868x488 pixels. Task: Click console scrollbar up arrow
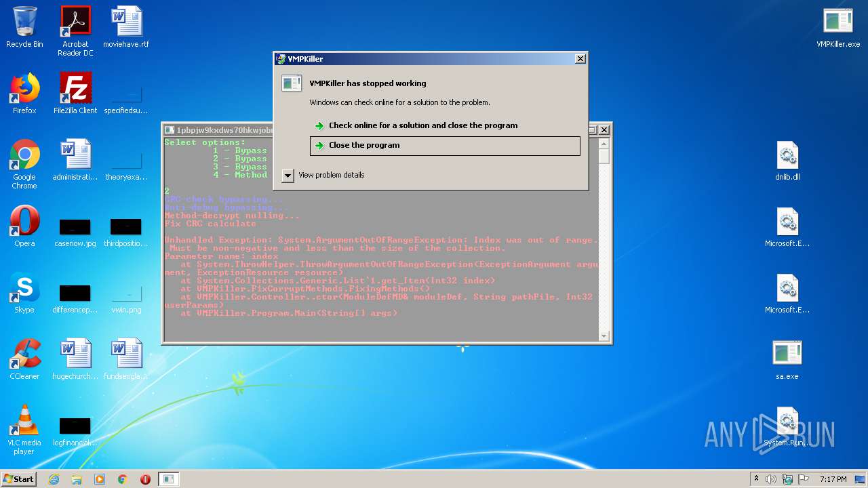604,143
